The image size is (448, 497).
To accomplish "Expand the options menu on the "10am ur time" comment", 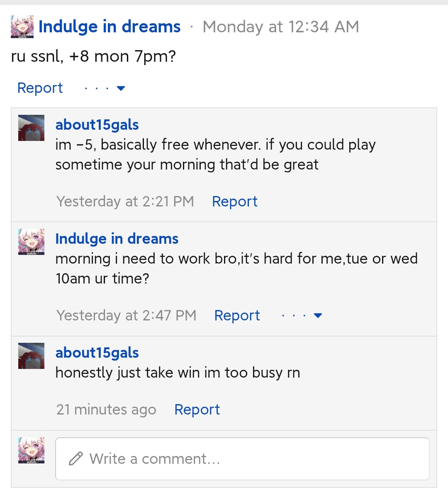I will [x=302, y=315].
